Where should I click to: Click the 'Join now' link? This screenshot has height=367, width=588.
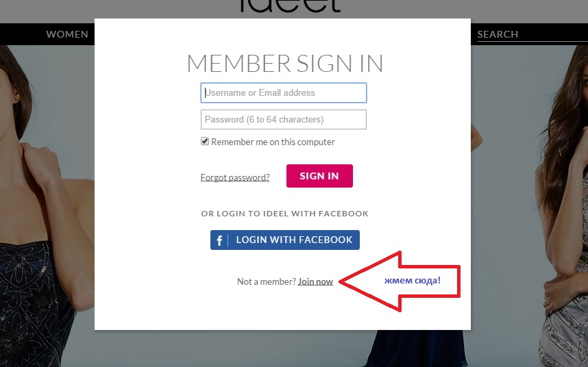(315, 281)
